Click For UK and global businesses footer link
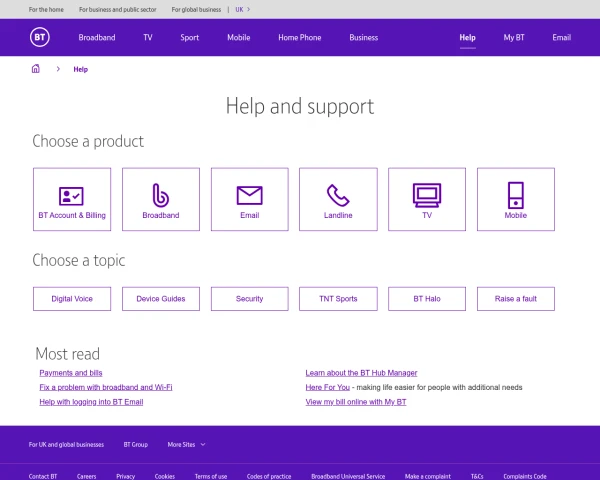 coord(66,444)
